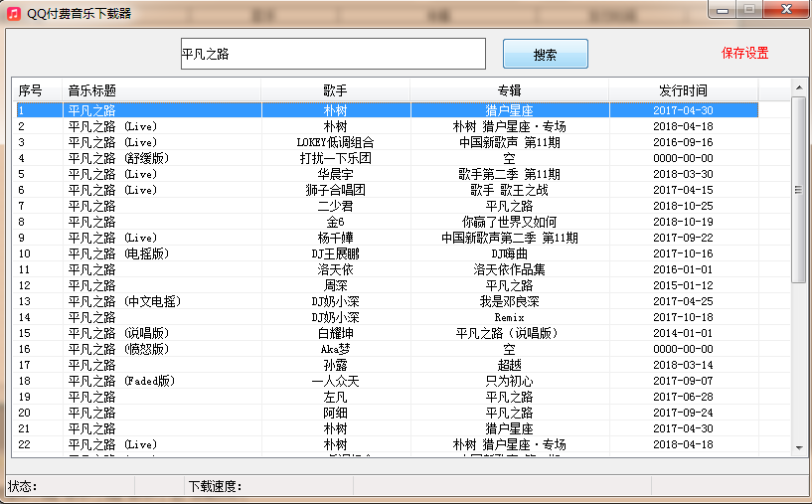The image size is (812, 504).
Task: Click the 下载速度 status bar label
Action: [215, 486]
